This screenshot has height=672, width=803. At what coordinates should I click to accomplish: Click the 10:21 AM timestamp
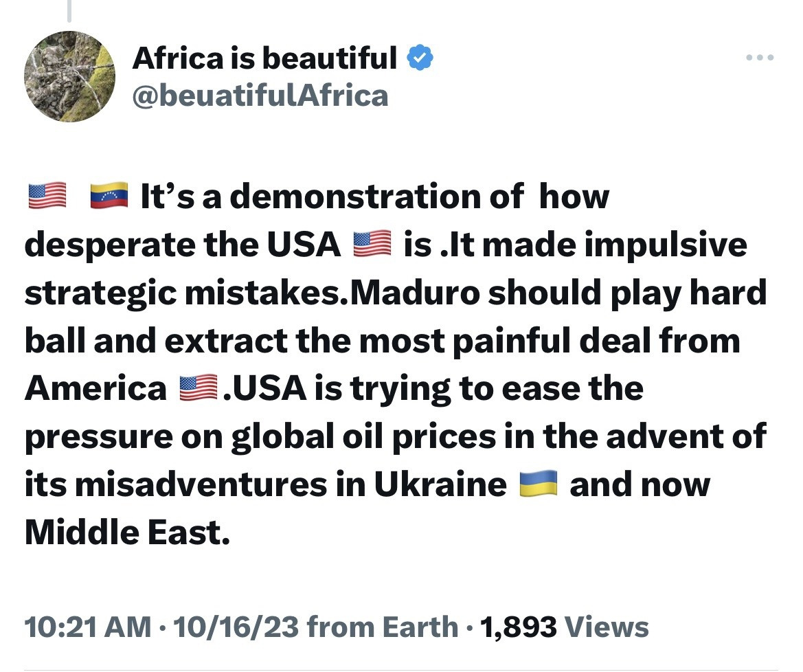click(x=88, y=627)
